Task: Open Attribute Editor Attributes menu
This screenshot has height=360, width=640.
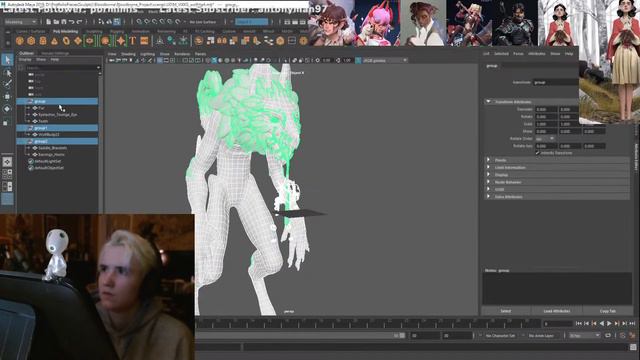Action: tap(536, 54)
